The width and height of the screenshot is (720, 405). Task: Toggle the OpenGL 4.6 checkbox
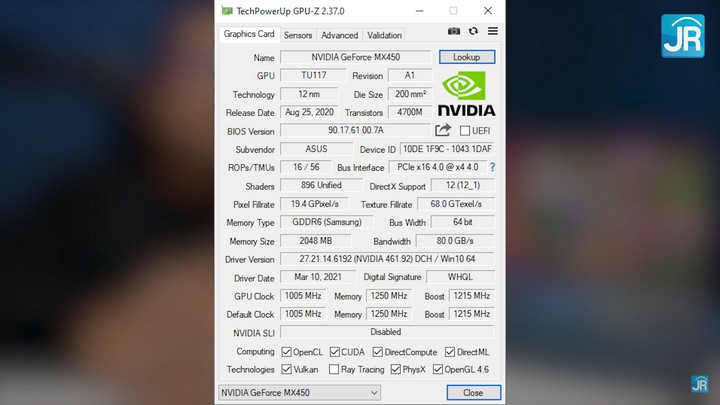[438, 369]
